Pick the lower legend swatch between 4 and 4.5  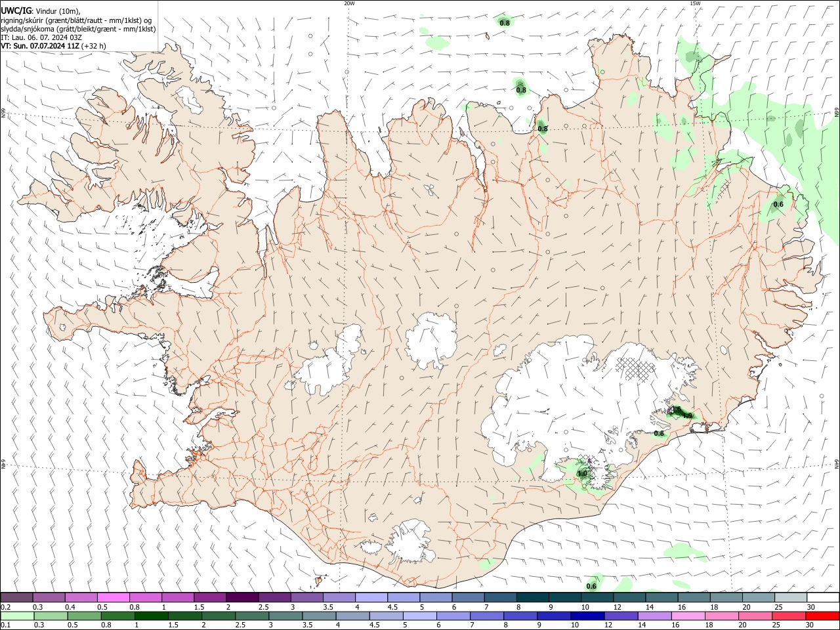352,616
